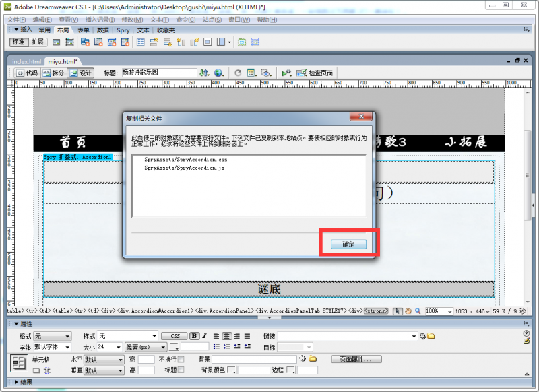Switch to 拆分 split view
Viewport: 539px width, 392px height.
[53, 73]
